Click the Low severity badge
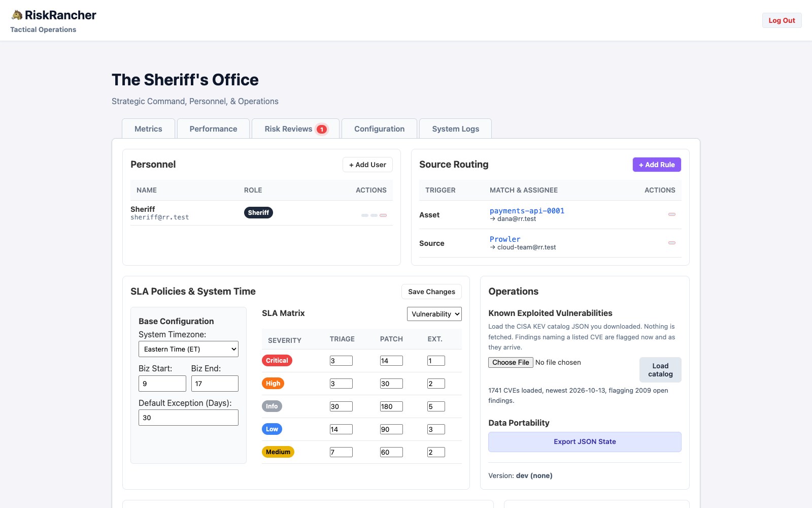This screenshot has width=812, height=508. 272,429
